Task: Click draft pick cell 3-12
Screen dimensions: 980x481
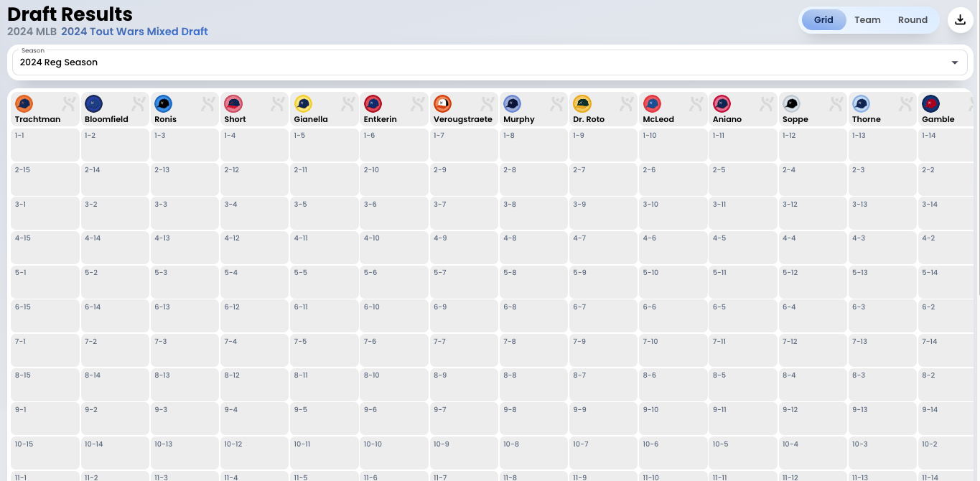Action: tap(812, 213)
